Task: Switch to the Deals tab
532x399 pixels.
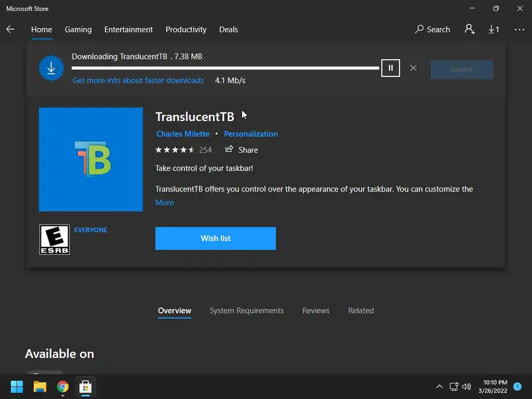Action: [229, 30]
